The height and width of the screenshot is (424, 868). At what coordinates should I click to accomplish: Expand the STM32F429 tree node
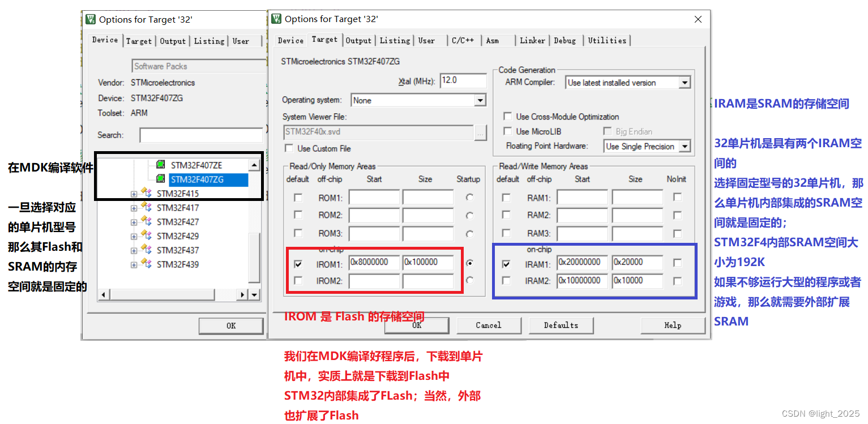click(134, 236)
